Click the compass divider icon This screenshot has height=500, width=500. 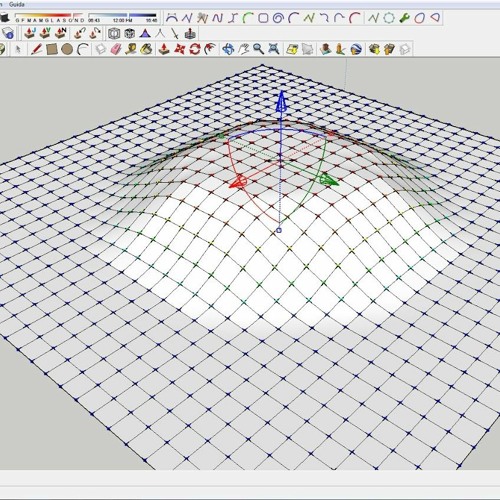(160, 33)
